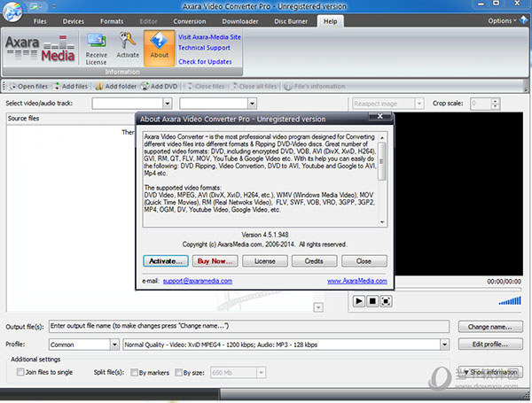Open the Formats ribbon tab
Screen dimensions: 532x403
click(x=112, y=21)
